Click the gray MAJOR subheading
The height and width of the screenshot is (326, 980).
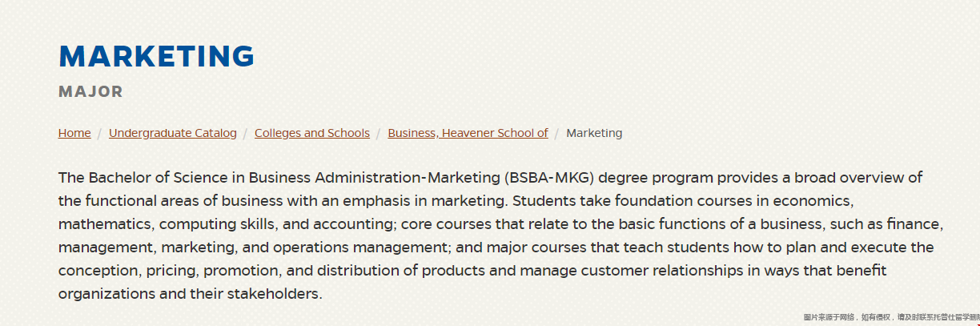[x=91, y=92]
